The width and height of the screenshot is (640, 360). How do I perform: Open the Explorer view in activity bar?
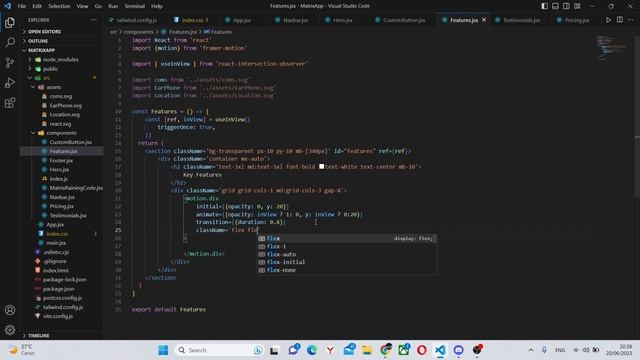click(x=10, y=22)
